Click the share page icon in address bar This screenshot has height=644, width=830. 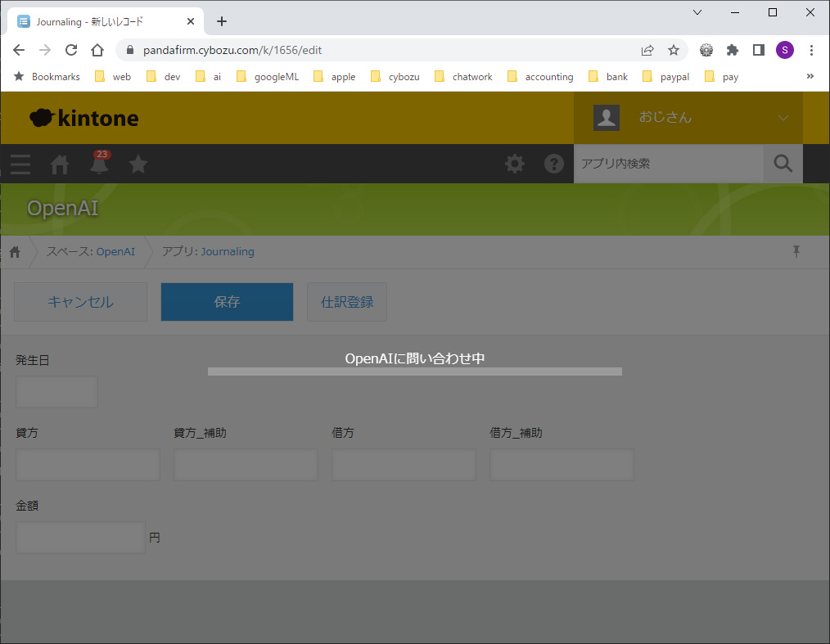pyautogui.click(x=647, y=50)
